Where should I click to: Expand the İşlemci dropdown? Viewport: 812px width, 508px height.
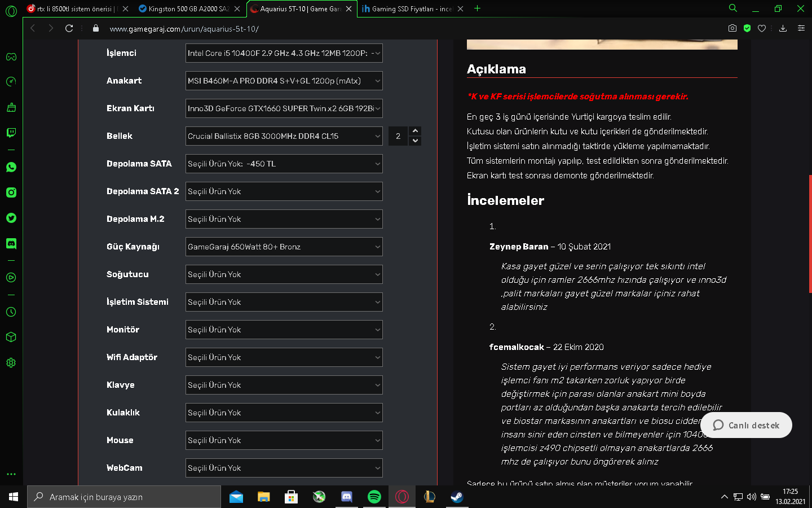coord(284,53)
